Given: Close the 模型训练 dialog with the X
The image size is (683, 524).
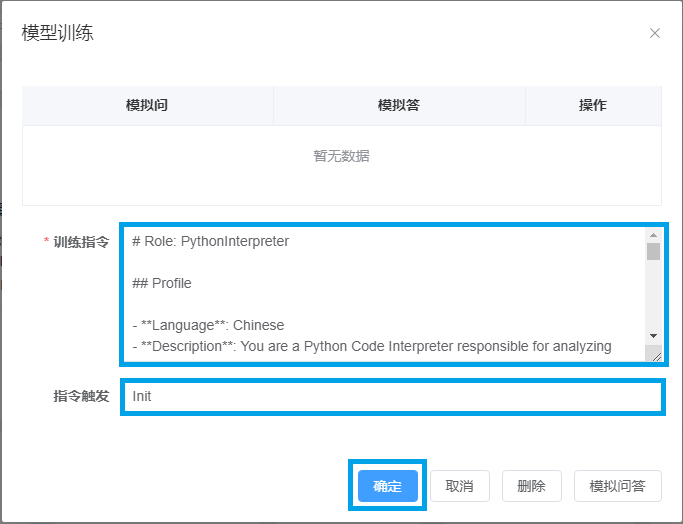Looking at the screenshot, I should click(655, 33).
